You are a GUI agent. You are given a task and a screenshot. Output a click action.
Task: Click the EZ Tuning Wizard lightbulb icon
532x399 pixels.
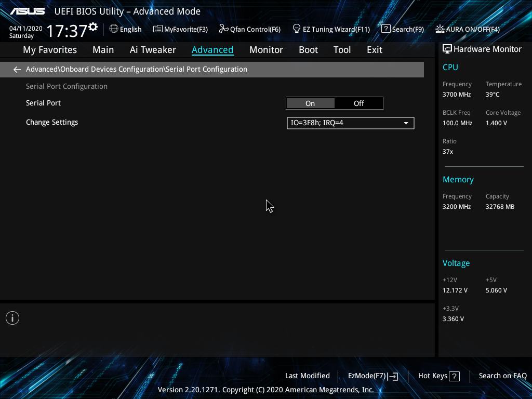pyautogui.click(x=297, y=29)
